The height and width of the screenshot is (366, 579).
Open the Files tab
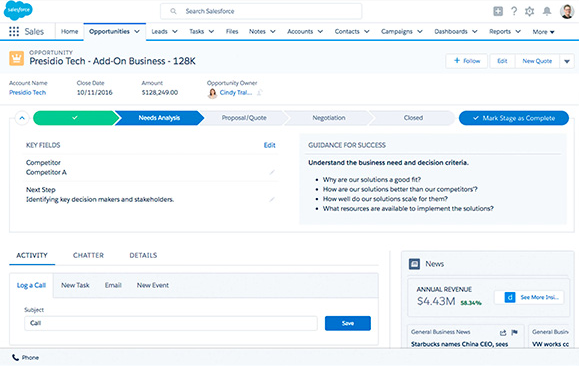point(232,31)
